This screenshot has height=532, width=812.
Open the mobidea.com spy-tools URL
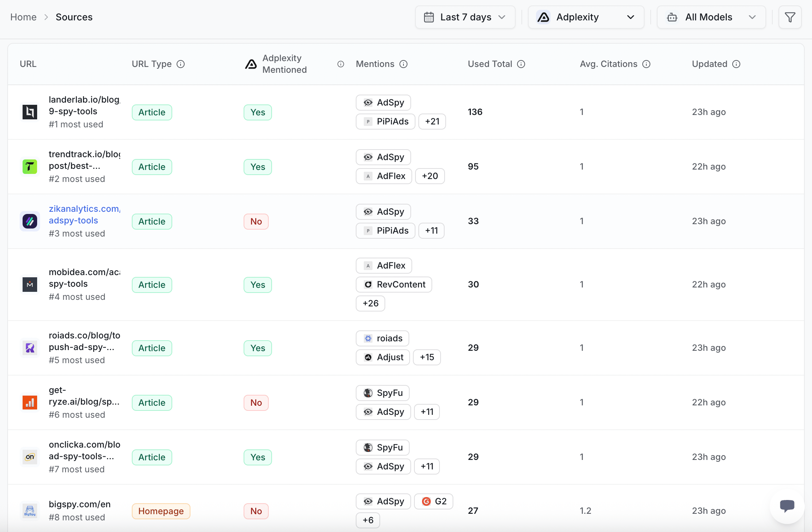coord(84,278)
